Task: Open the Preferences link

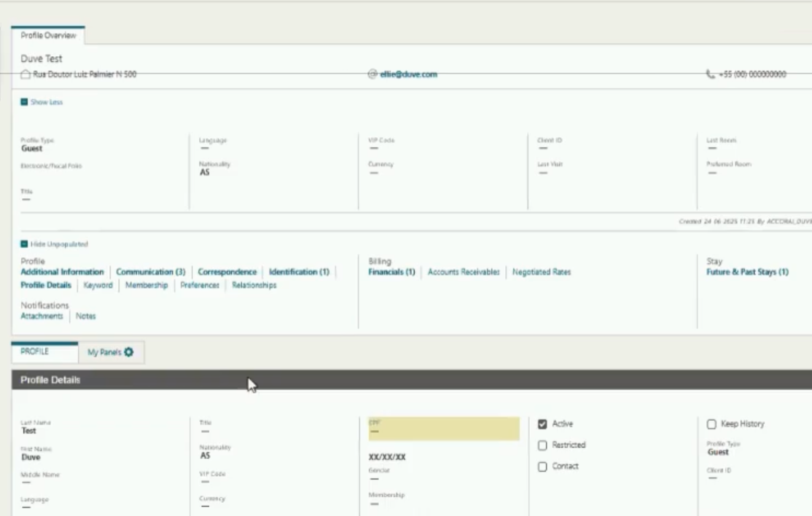Action: coord(200,285)
